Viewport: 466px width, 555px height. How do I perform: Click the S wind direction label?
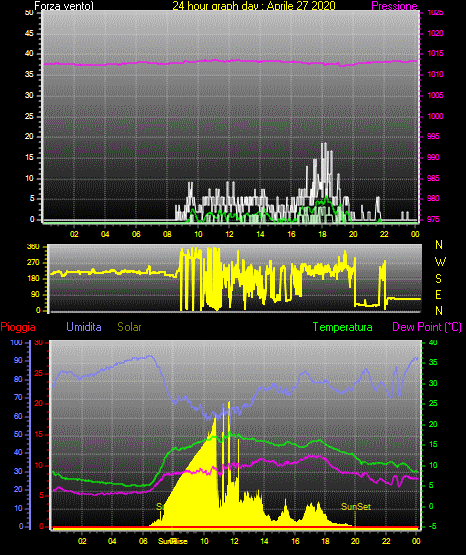438,279
